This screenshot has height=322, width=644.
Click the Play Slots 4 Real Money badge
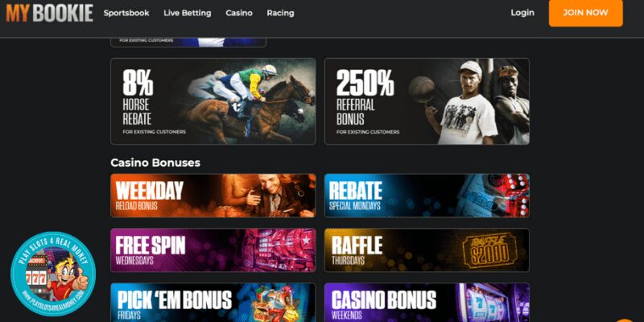(53, 274)
